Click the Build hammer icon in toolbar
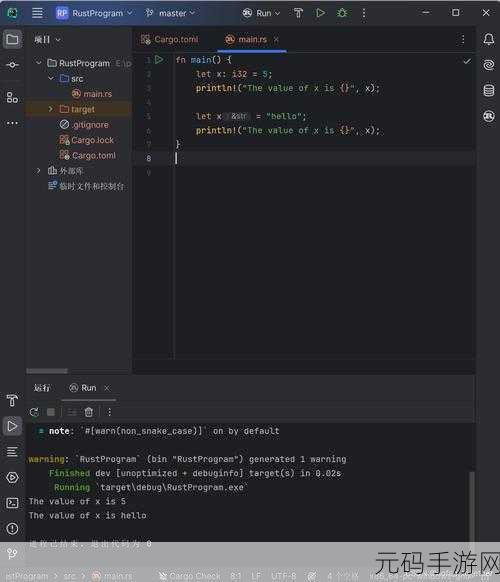Screen dimensions: 500x582 point(298,13)
